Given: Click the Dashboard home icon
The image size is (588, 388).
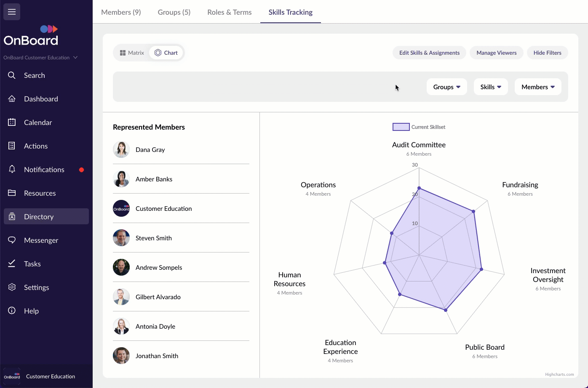Looking at the screenshot, I should pyautogui.click(x=12, y=99).
